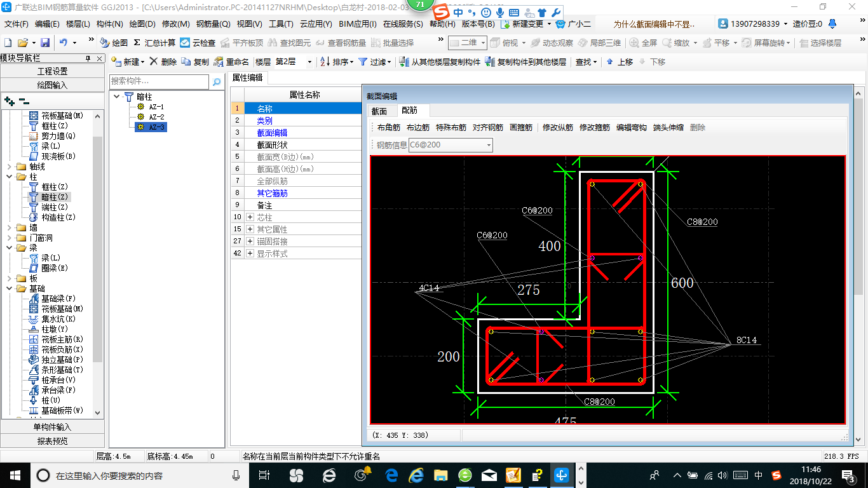Click the collapse-all minus icon in navigator
Viewport: 868px width, 488px height.
(x=24, y=101)
